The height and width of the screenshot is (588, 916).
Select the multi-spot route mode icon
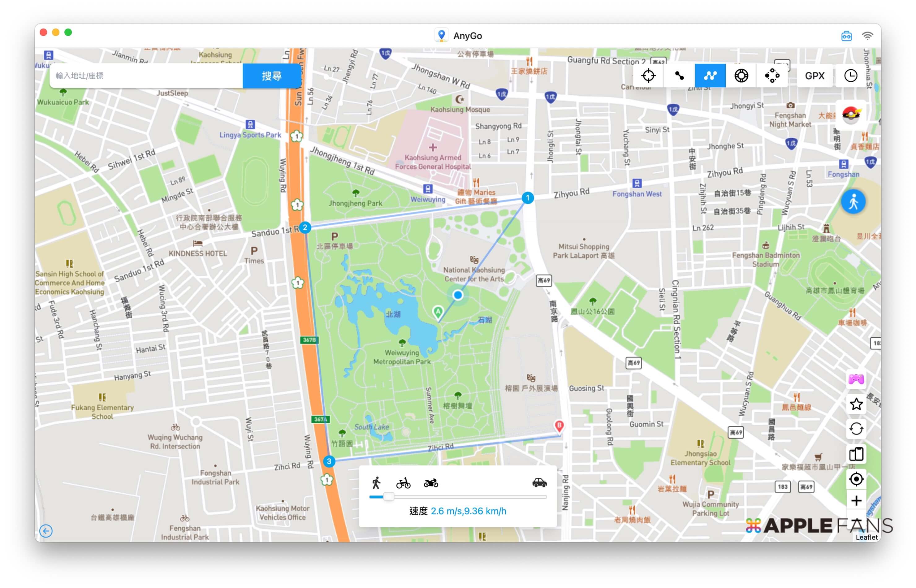coord(710,76)
